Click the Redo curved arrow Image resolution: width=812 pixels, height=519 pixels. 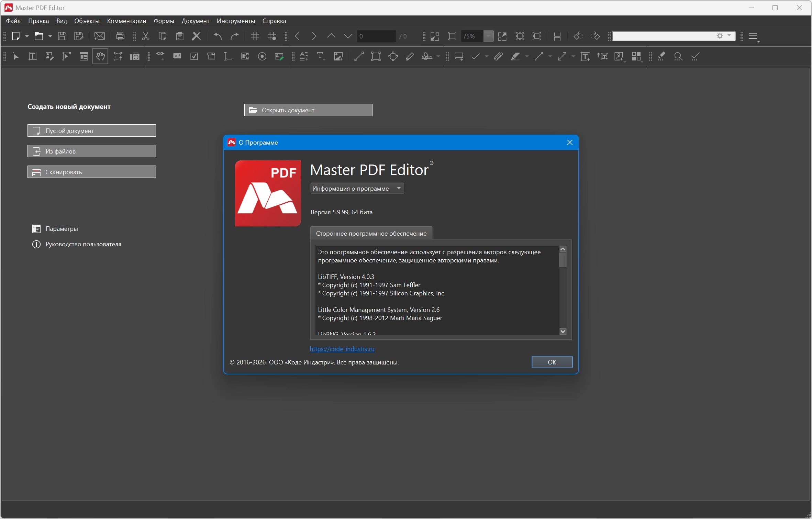(235, 36)
